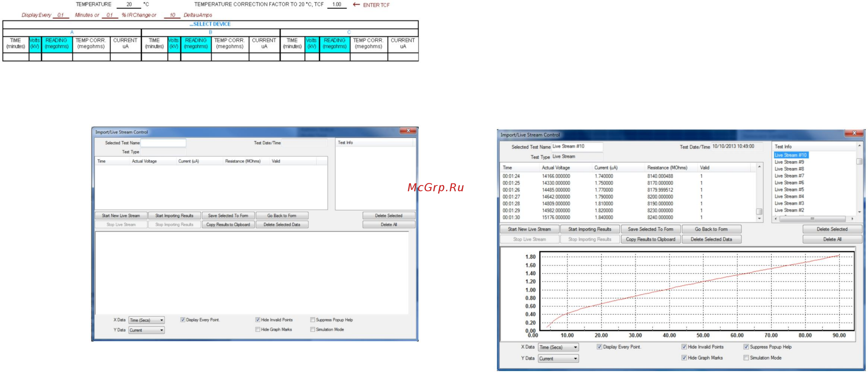Viewport: 868px width, 374px height.
Task: Click Delete All in left dialog
Action: point(388,225)
